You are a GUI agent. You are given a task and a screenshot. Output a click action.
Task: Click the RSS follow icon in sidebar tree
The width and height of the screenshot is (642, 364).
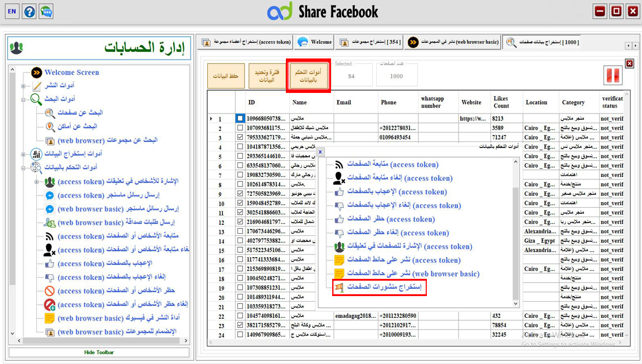point(50,237)
